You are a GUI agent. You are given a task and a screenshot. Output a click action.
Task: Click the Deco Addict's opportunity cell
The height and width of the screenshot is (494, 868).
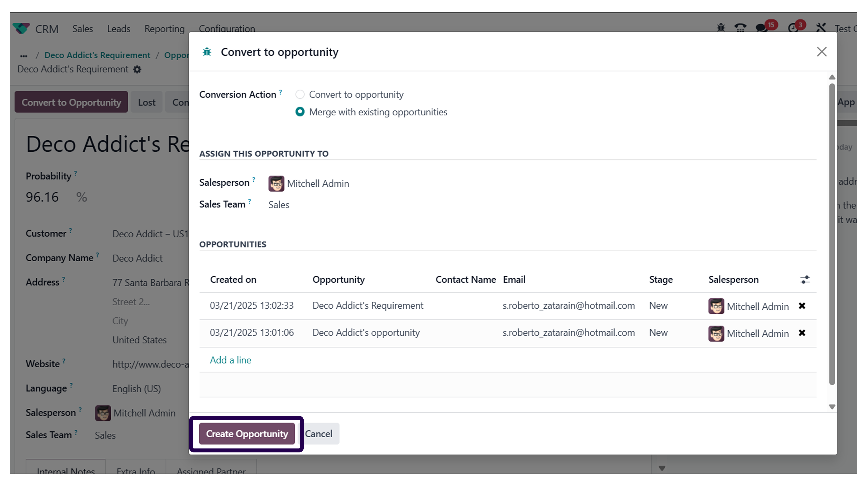[366, 333]
